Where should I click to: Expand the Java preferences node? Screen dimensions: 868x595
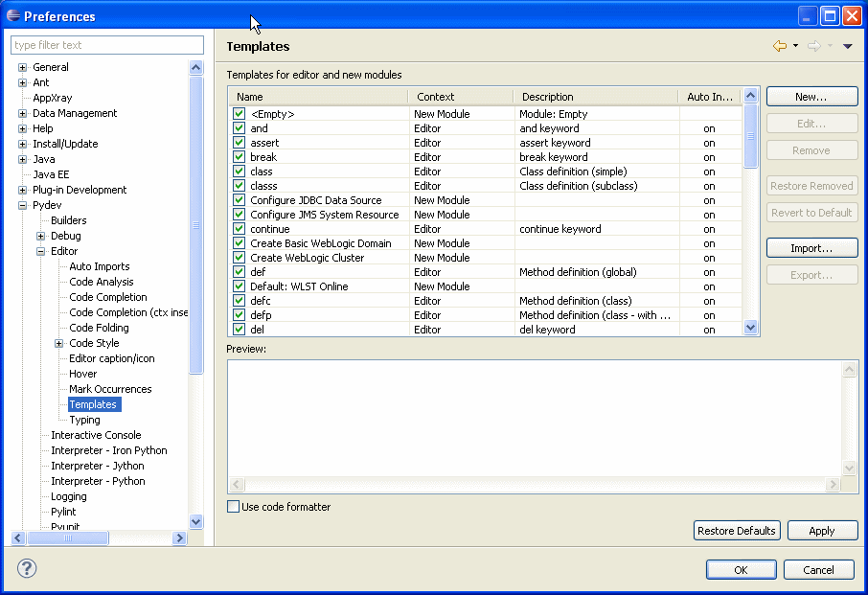coord(23,159)
